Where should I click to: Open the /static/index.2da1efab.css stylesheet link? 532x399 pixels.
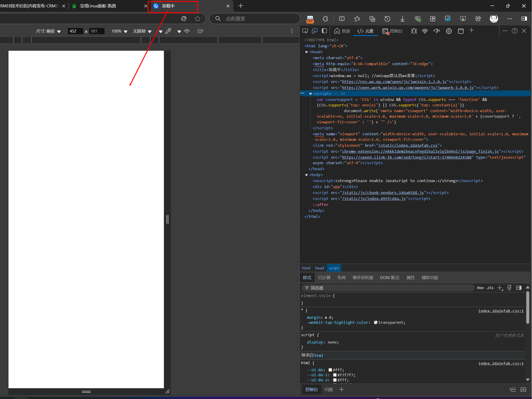[x=408, y=146]
